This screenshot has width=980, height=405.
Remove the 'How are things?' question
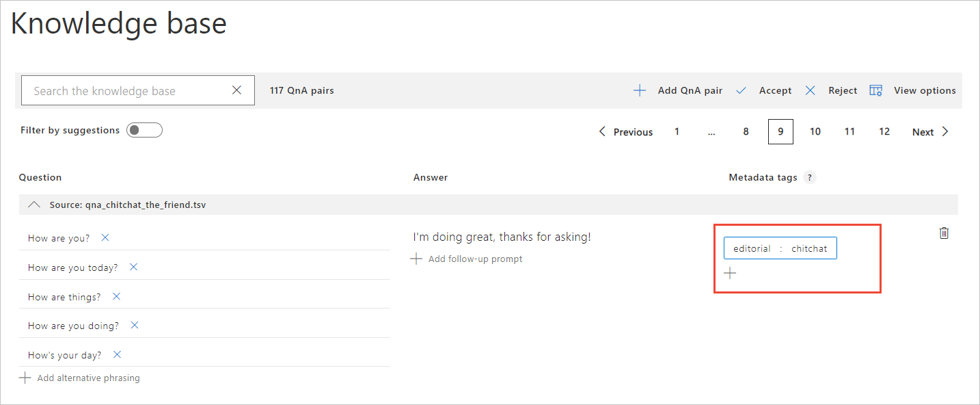point(116,296)
